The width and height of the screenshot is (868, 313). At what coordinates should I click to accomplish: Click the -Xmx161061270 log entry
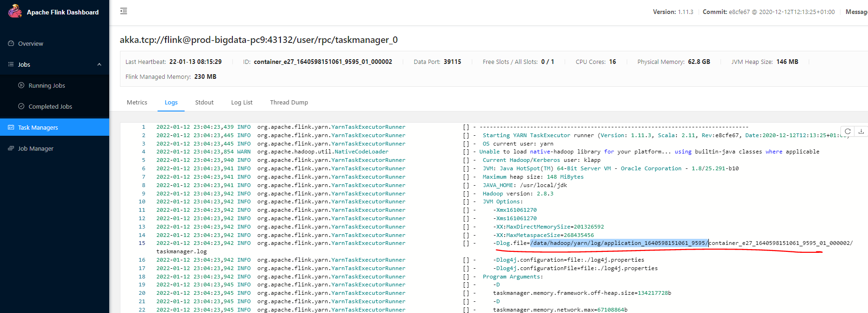(515, 210)
